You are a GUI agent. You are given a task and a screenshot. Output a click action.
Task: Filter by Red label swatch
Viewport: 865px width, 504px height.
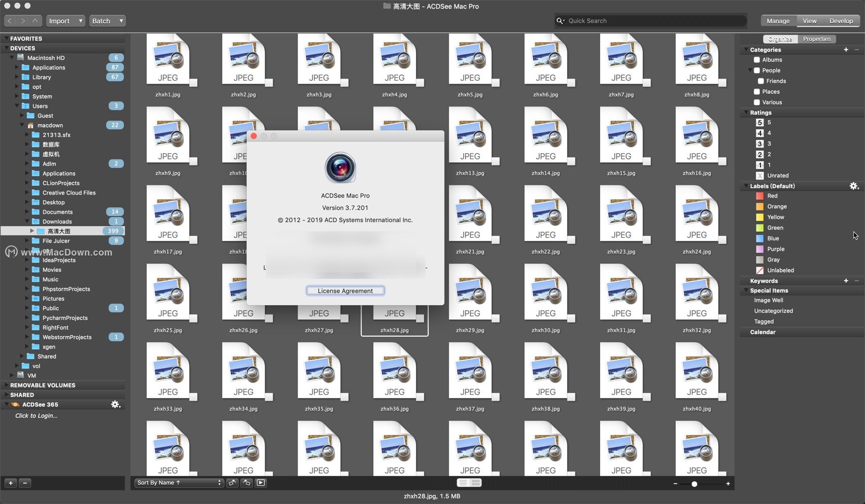pyautogui.click(x=759, y=196)
